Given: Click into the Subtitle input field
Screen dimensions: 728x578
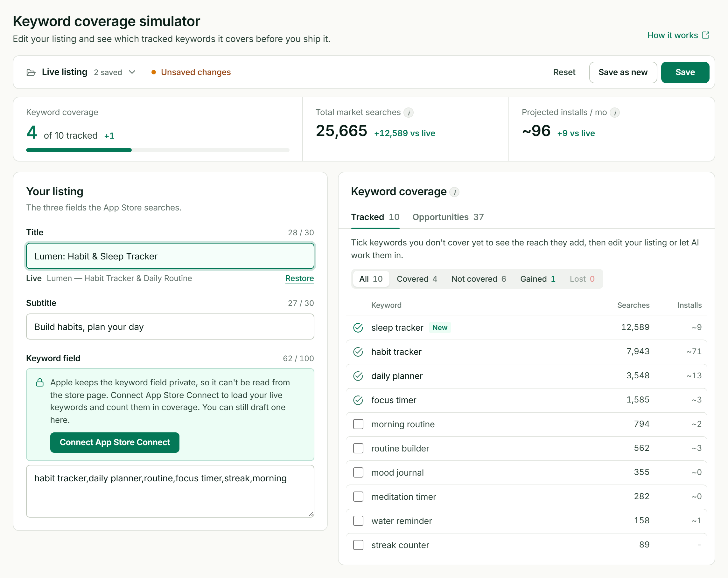Looking at the screenshot, I should pyautogui.click(x=170, y=327).
